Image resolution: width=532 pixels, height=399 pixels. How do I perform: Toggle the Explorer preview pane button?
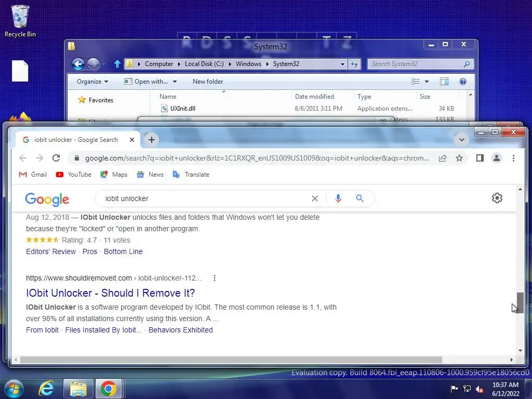tap(444, 82)
